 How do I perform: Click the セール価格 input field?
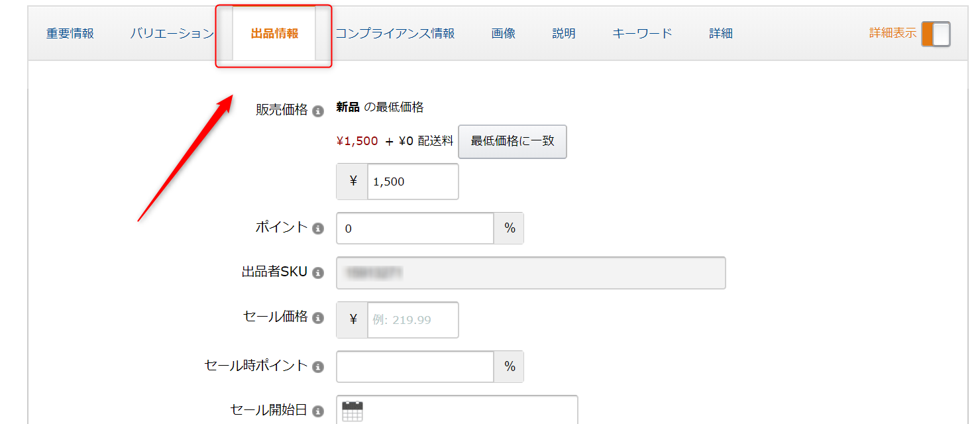[413, 320]
